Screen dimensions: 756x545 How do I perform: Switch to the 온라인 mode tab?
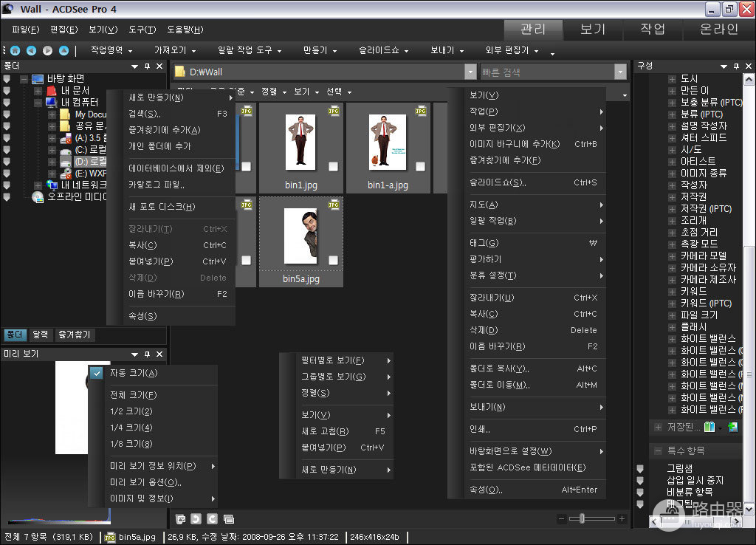[x=719, y=30]
